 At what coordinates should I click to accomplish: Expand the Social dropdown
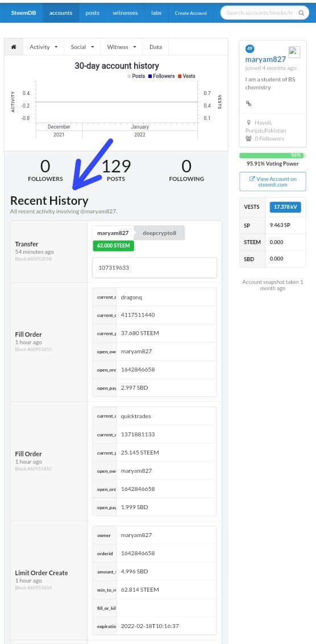(82, 47)
